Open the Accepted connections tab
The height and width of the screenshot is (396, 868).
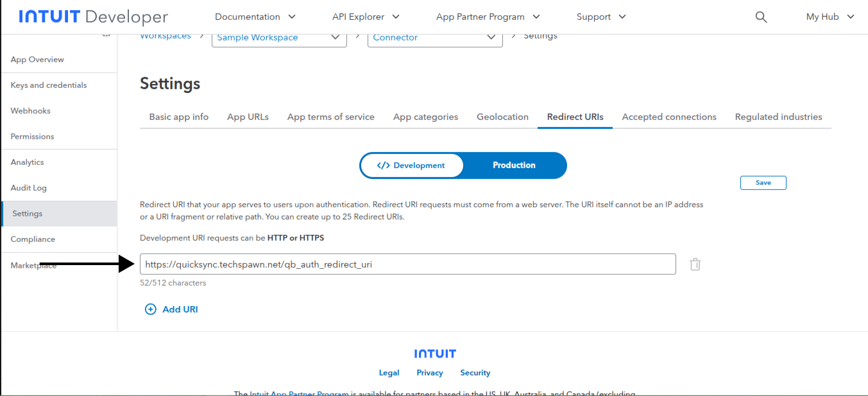668,117
